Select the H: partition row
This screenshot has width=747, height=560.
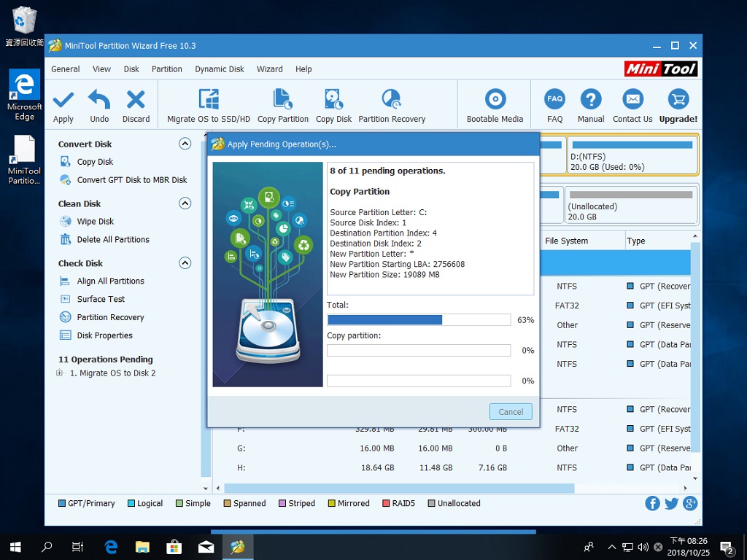451,467
